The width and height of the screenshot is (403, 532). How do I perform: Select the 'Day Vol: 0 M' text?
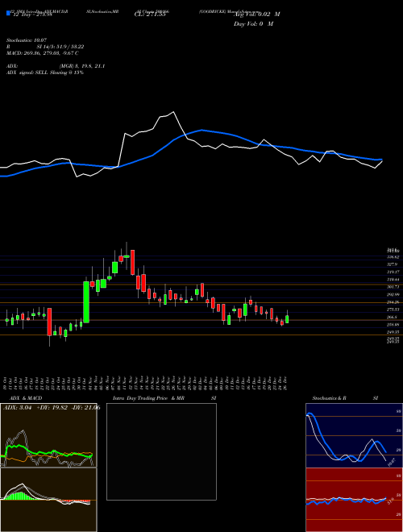point(253,23)
